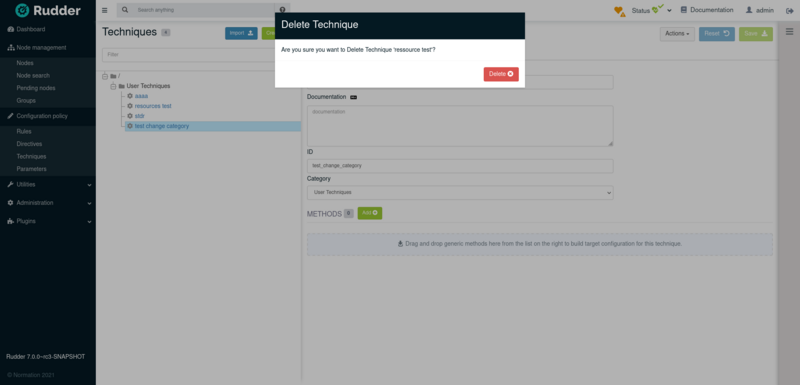The width and height of the screenshot is (800, 385).
Task: Confirm with the red Delete button
Action: [501, 74]
